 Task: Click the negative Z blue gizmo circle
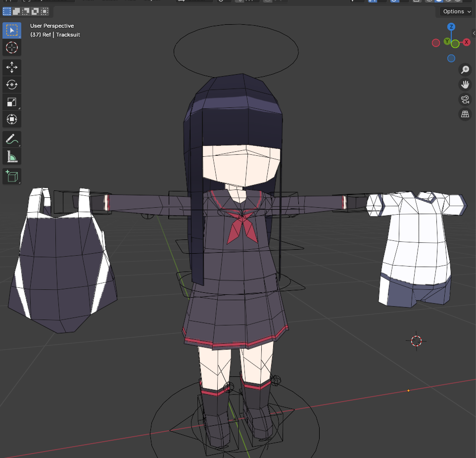(x=451, y=58)
